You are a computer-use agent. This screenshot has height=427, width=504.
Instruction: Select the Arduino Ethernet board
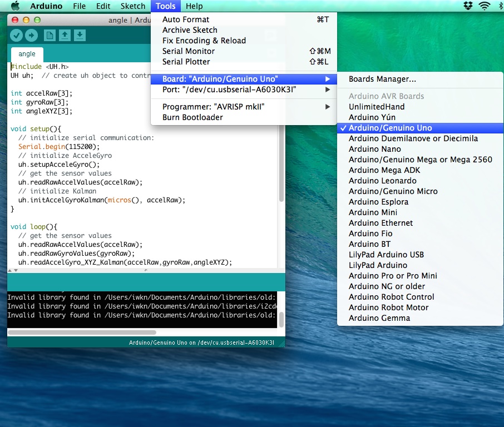[420, 224]
